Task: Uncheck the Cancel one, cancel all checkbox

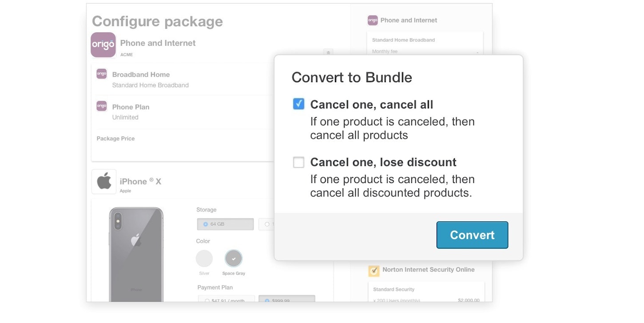Action: tap(298, 104)
